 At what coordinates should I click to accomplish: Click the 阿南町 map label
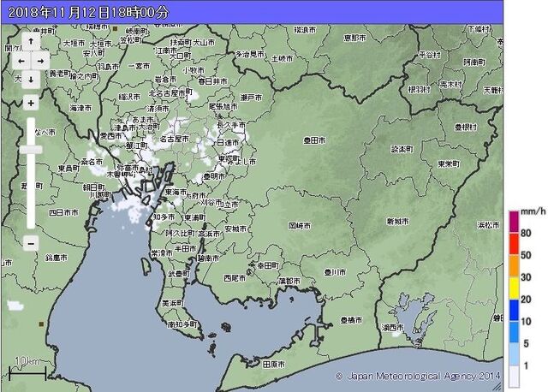474,62
